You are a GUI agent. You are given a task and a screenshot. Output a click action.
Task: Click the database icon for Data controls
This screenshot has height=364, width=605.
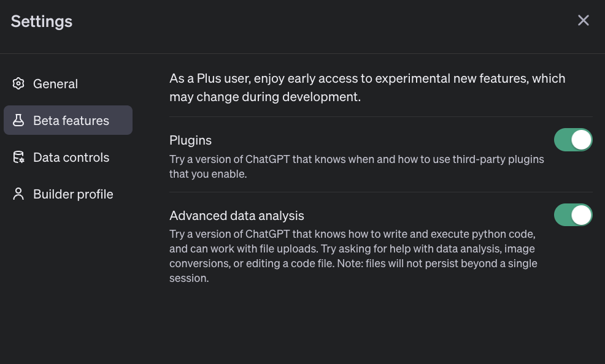click(18, 157)
